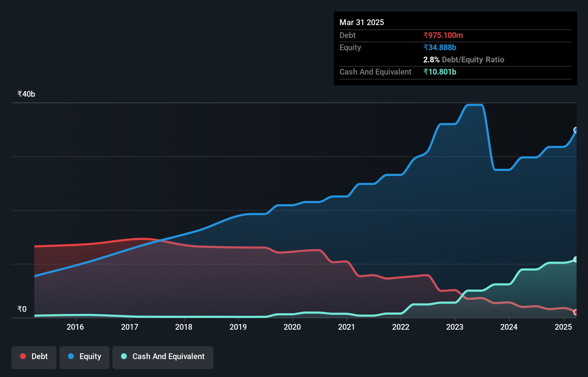Click the Cash And Equivalent tooltip label
The height and width of the screenshot is (377, 588).
tap(375, 72)
